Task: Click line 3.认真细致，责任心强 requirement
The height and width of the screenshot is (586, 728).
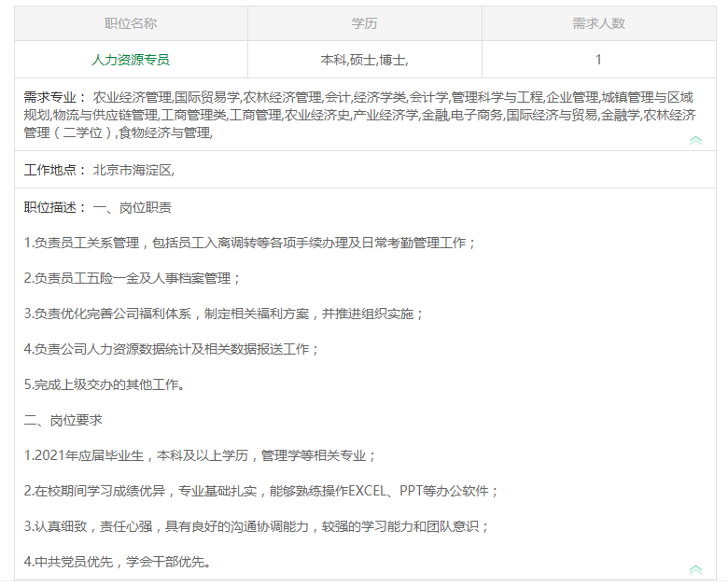Action: click(257, 526)
